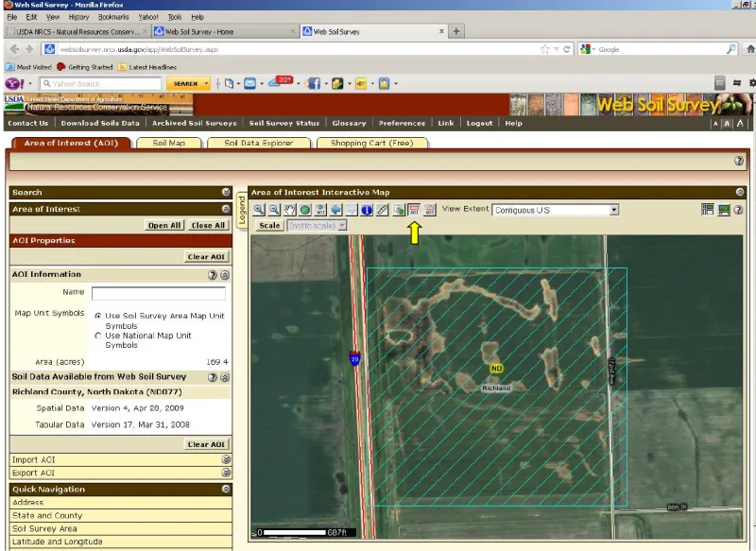This screenshot has height=551, width=756.
Task: Click the full extent globe icon
Action: click(x=305, y=210)
